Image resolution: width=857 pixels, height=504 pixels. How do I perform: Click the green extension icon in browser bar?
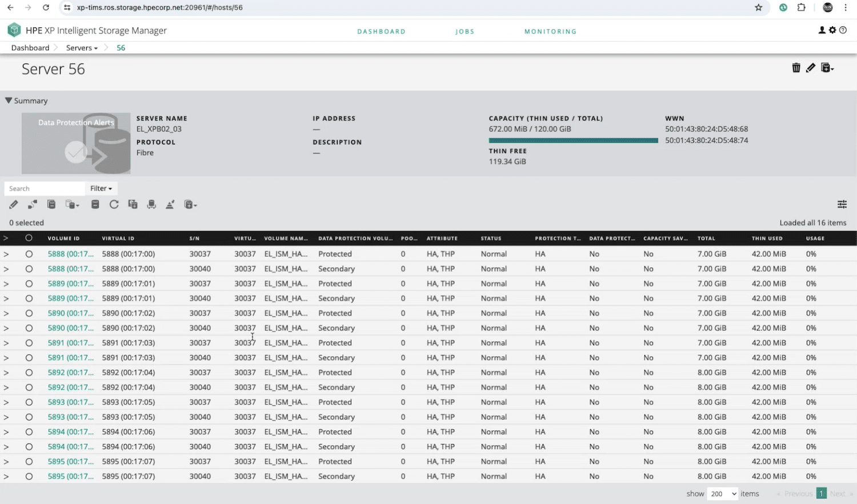(x=783, y=7)
